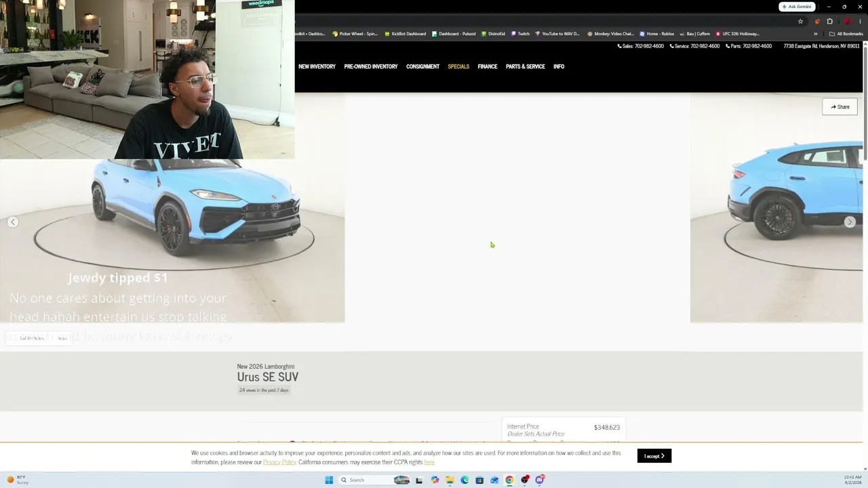Open the Pre-Owned Inventory menu
The height and width of the screenshot is (488, 868).
click(371, 66)
